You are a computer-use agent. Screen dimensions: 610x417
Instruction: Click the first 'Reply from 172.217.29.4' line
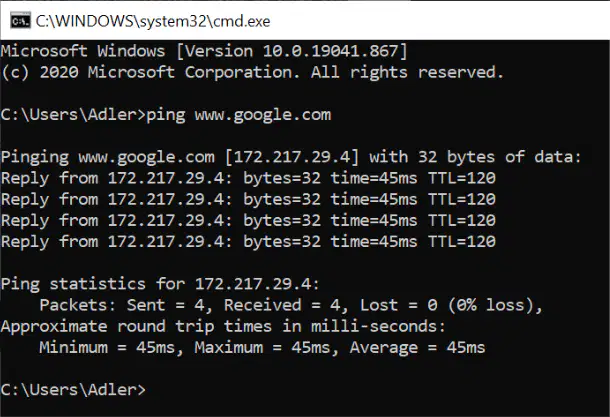248,178
